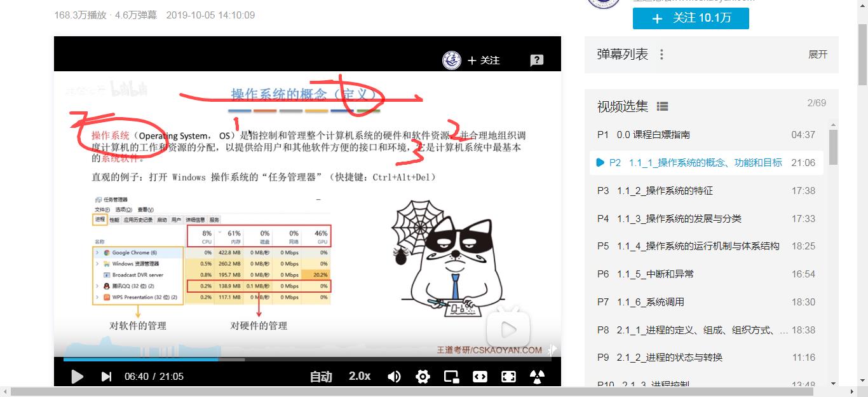Viewport: 868px width, 397px height.
Task: Open P3 1.1_2_操作系统的特征
Action: pyautogui.click(x=707, y=191)
